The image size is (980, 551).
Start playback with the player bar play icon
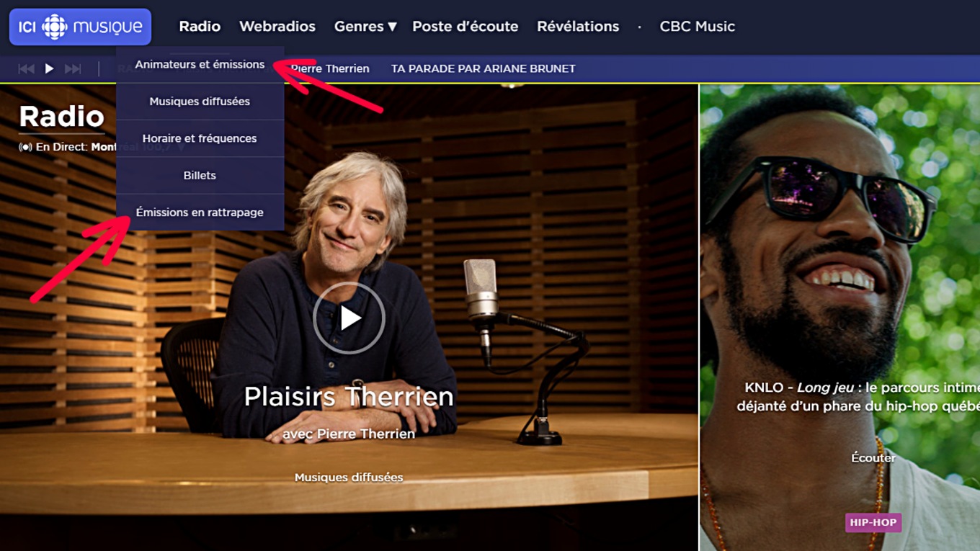pos(49,69)
